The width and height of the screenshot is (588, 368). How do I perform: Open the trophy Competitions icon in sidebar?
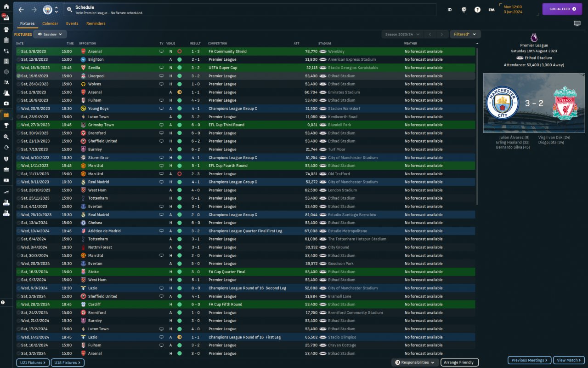pyautogui.click(x=6, y=125)
